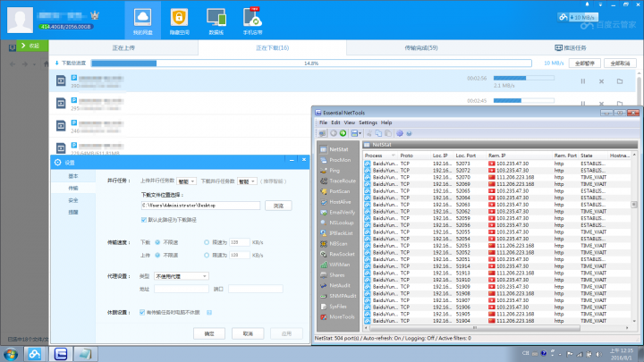The height and width of the screenshot is (362, 644).
Task: Click the overall download progress bar
Action: (313, 63)
